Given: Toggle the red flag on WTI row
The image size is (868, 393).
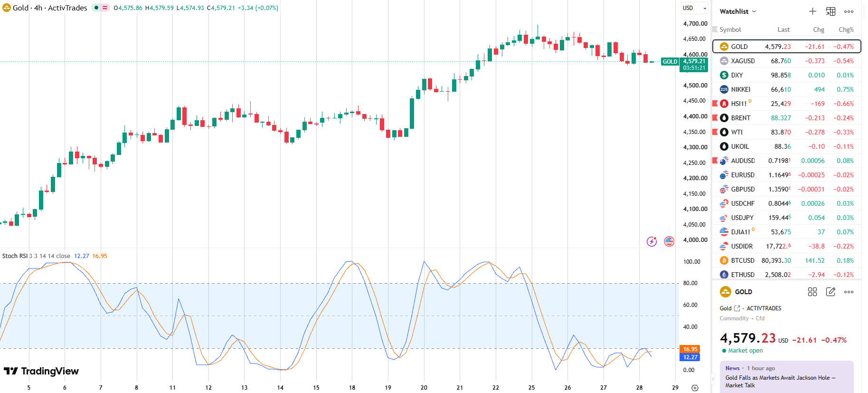Looking at the screenshot, I should [x=715, y=132].
